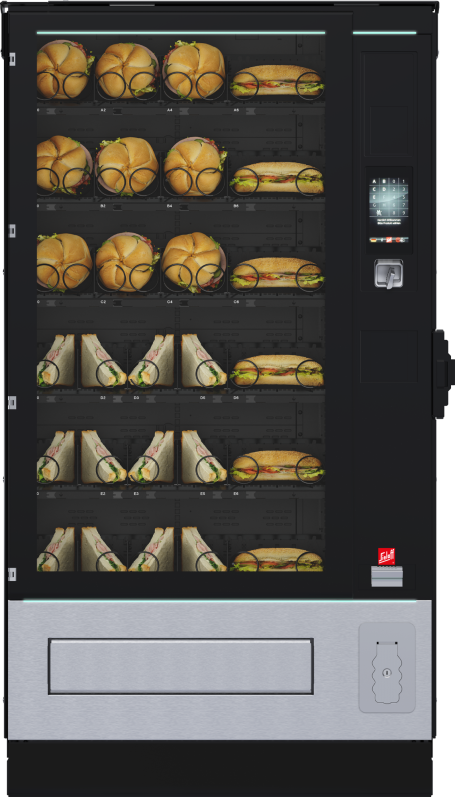Screen dimensions: 455x797
Task: Click the red Sielaff brand logo
Action: tap(386, 556)
